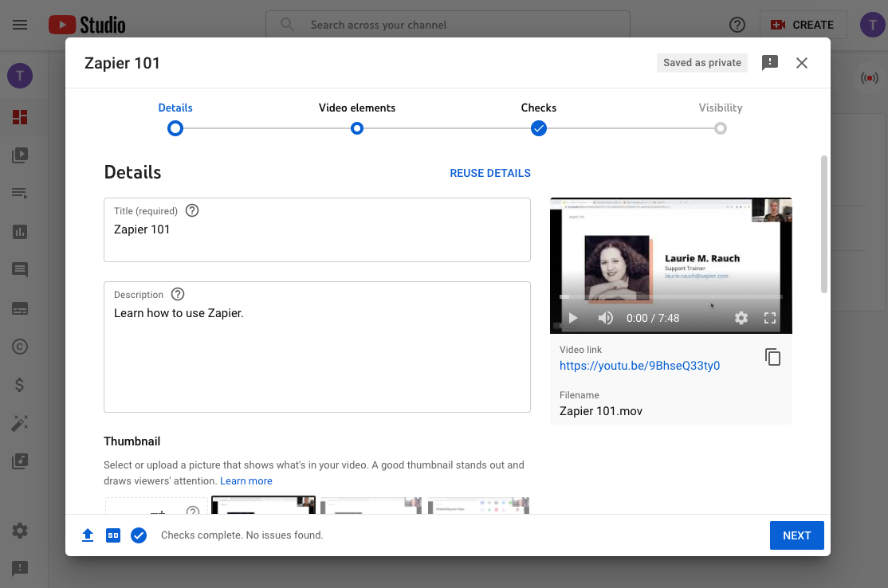
Task: Click the Search across your channel field
Action: point(447,25)
